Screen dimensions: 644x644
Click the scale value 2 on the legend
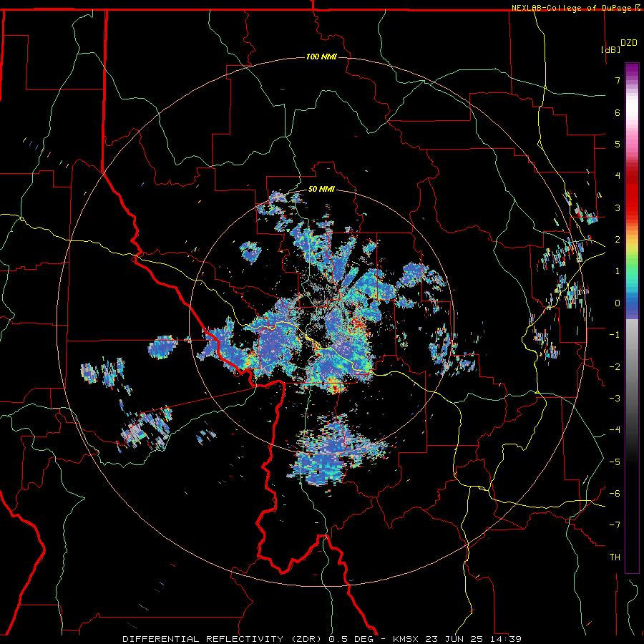618,240
